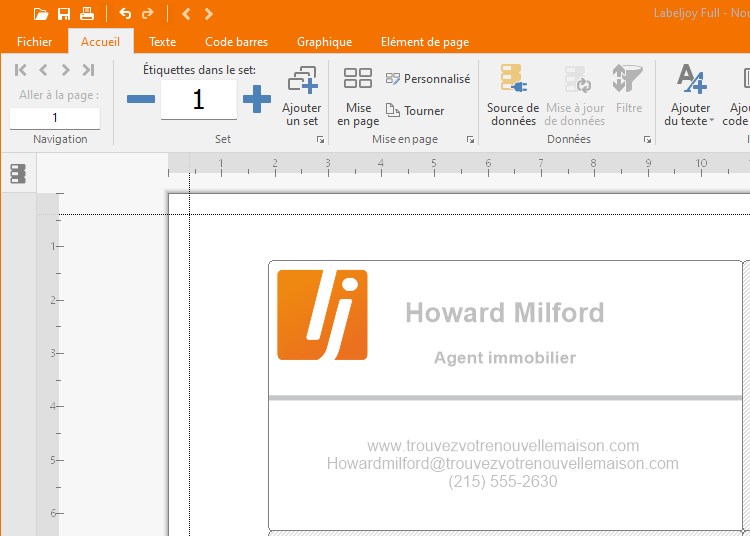Go to the last page in Navigation

point(88,70)
